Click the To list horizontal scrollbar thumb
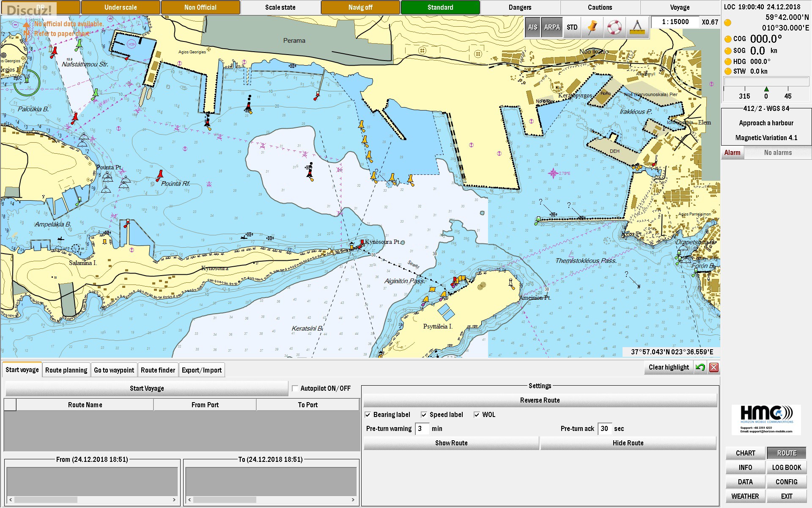 pos(225,500)
